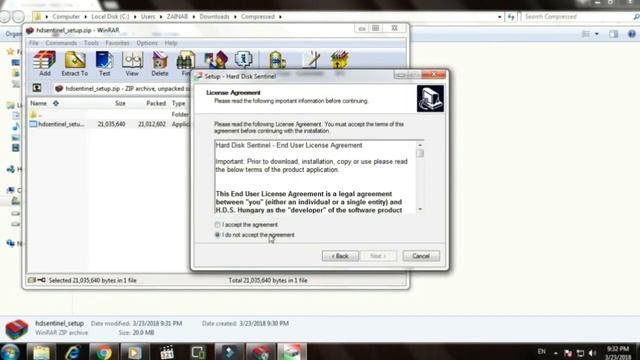Viewport: 640px width, 360px height.
Task: Show hidden system tray icons arrow
Action: (x=556, y=353)
